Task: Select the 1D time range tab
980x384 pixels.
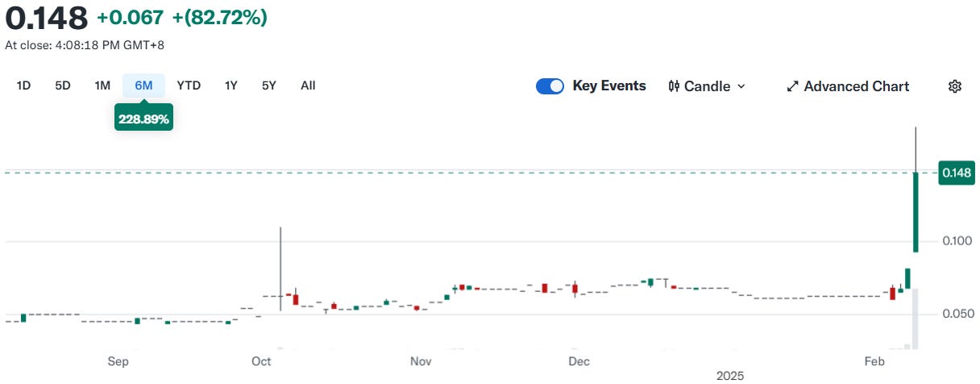Action: click(x=23, y=86)
